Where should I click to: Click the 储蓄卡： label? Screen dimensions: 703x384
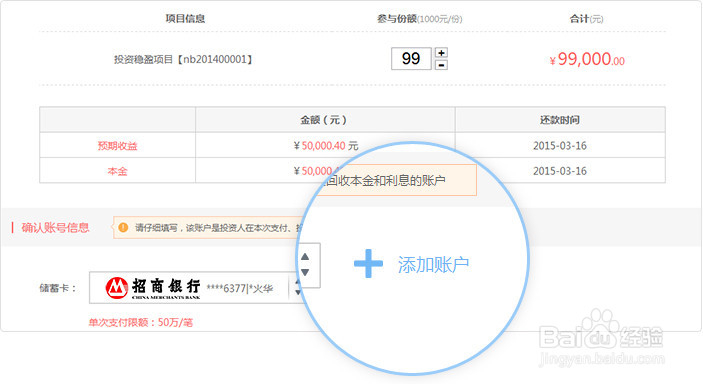point(58,288)
